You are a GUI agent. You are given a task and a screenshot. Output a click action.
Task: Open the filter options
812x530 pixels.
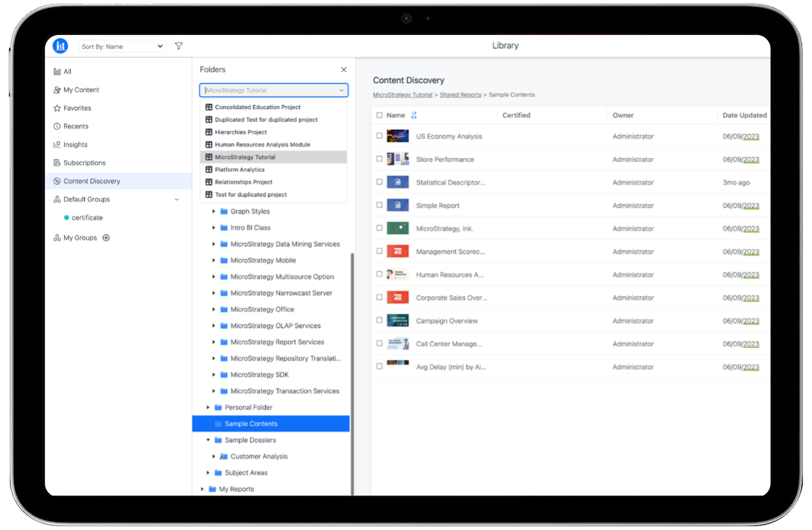pyautogui.click(x=179, y=46)
